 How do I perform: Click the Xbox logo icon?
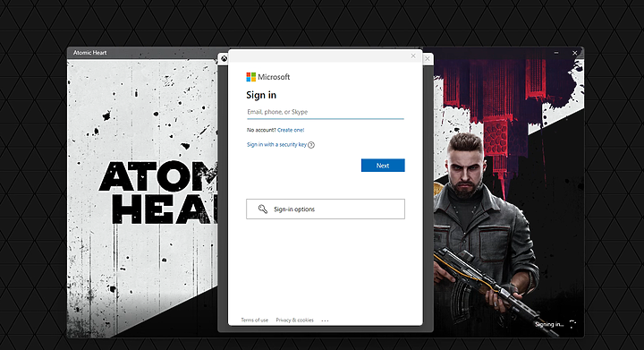[x=224, y=59]
